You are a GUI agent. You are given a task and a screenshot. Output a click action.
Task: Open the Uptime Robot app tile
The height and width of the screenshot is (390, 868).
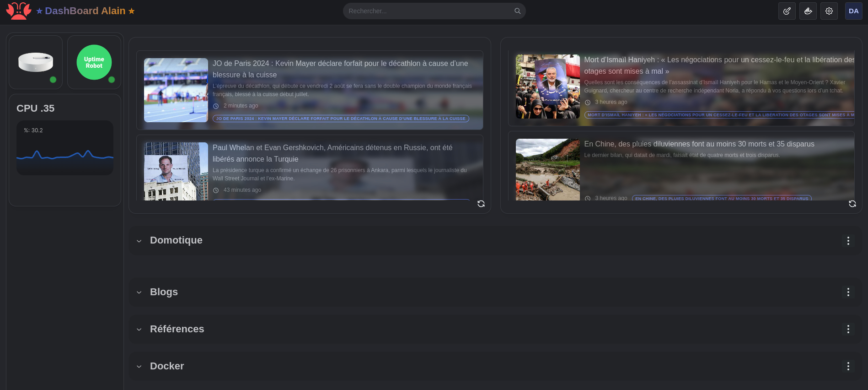point(94,62)
